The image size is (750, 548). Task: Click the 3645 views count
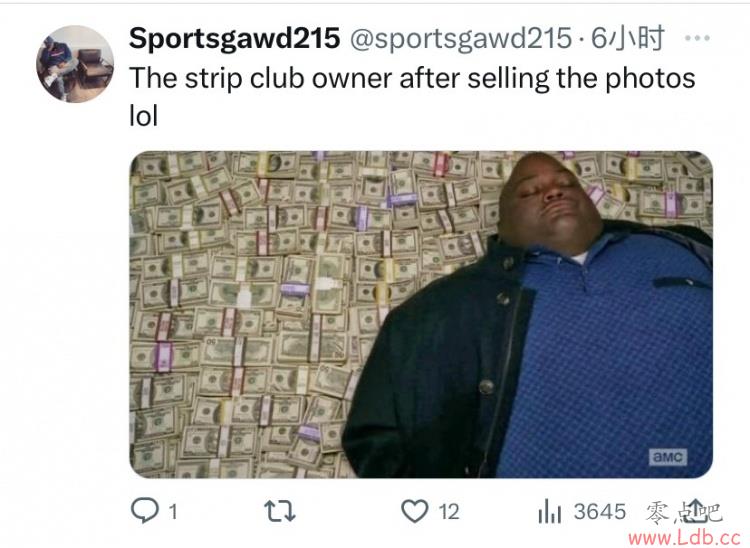(x=600, y=512)
